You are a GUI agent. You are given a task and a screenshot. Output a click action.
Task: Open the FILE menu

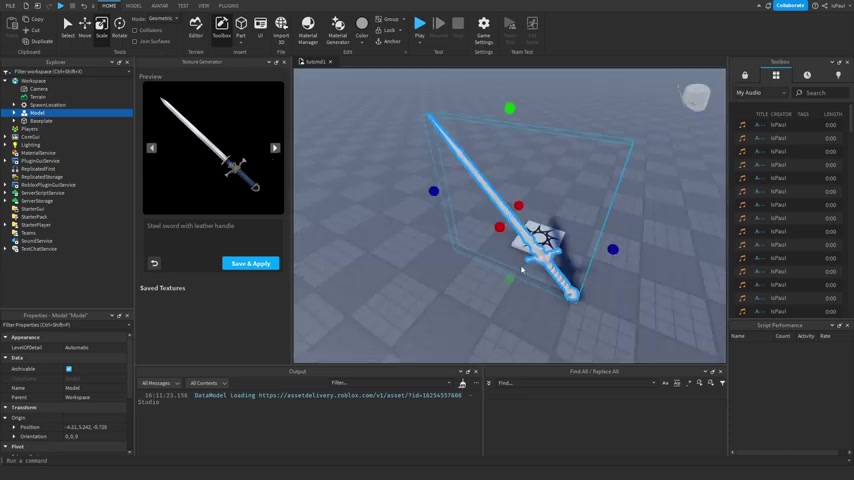tap(10, 5)
